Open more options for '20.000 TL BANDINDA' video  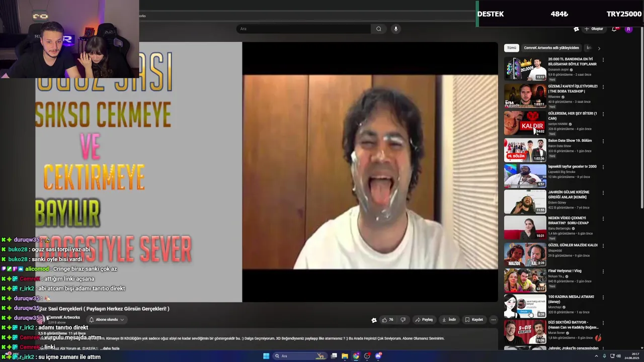click(x=603, y=60)
